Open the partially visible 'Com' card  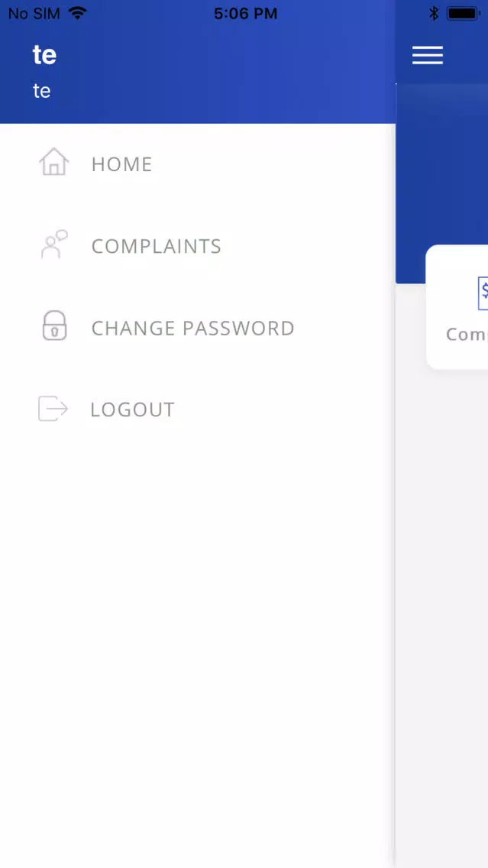[x=457, y=307]
